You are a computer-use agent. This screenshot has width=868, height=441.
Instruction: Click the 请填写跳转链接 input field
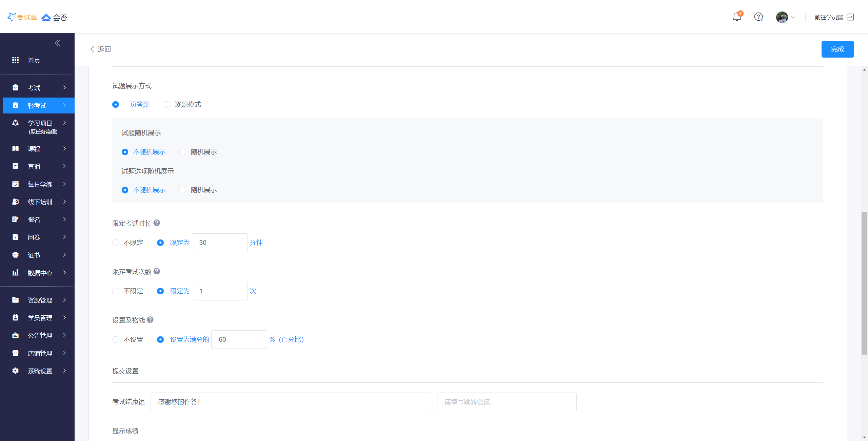(507, 402)
